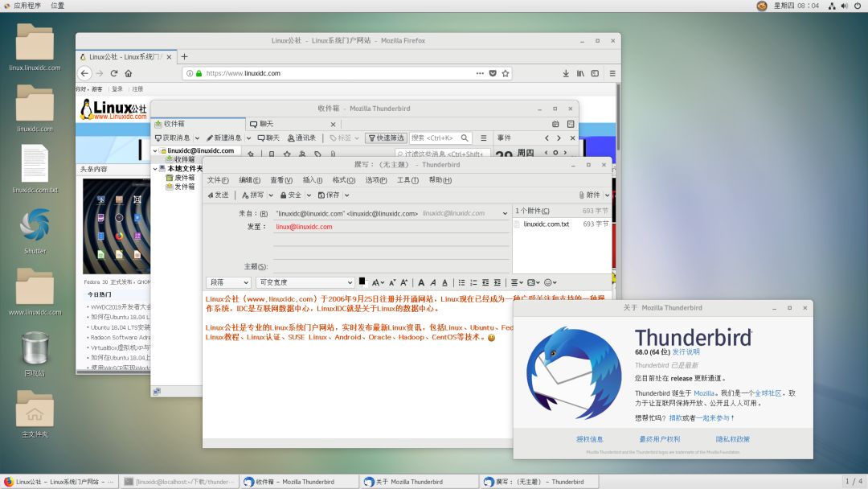The width and height of the screenshot is (868, 489).
Task: Click 安全 security lock button
Action: 291,195
